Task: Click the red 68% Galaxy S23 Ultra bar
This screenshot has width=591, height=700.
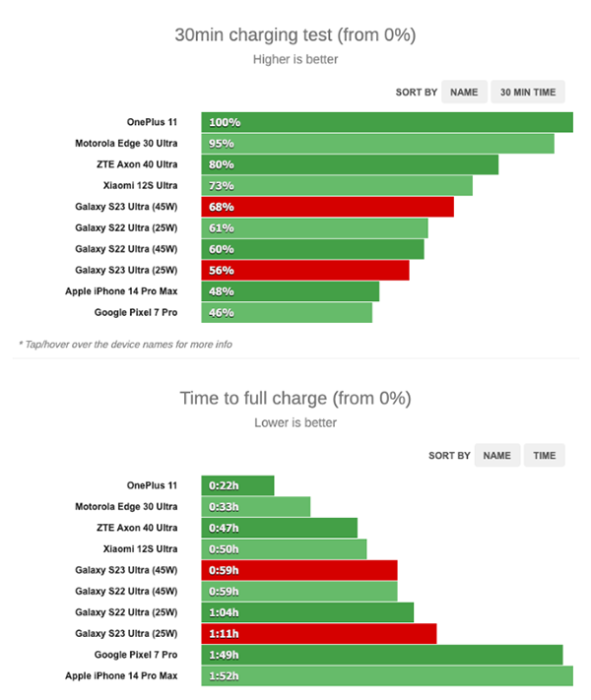Action: [327, 207]
